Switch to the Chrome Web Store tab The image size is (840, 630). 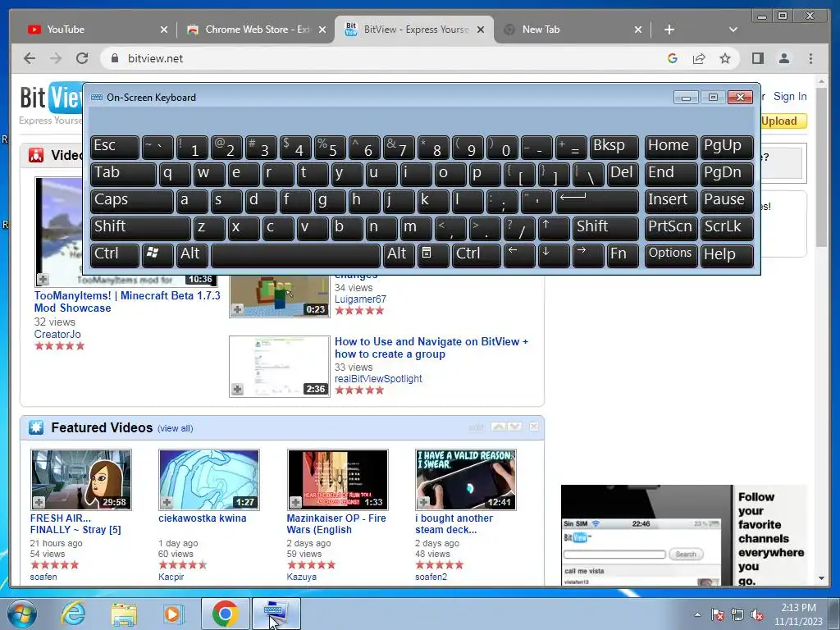(x=256, y=30)
